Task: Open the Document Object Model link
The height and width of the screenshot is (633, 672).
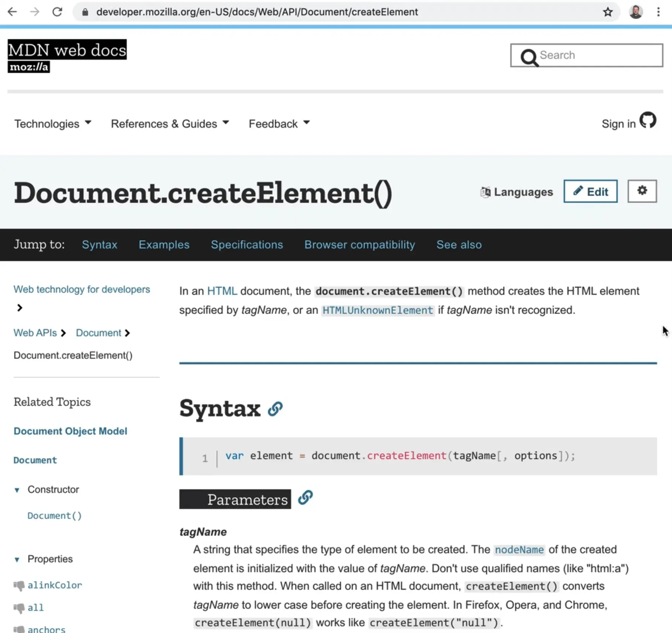Action: point(70,431)
